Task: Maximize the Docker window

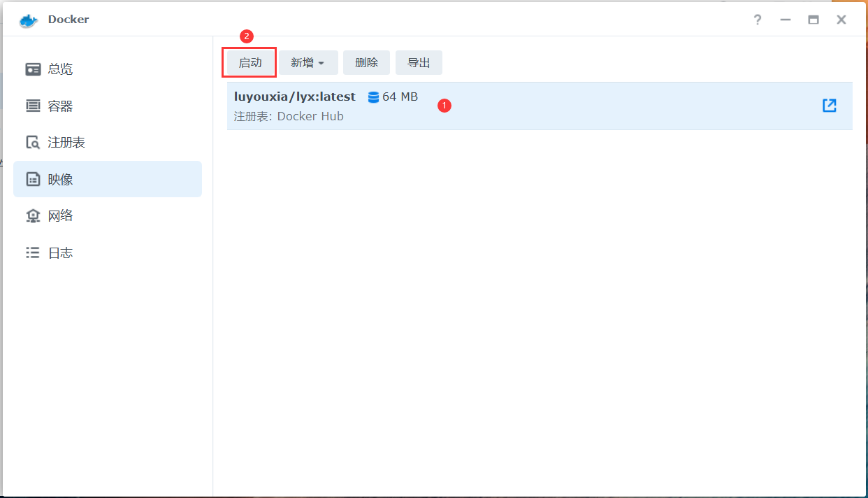Action: [x=813, y=20]
